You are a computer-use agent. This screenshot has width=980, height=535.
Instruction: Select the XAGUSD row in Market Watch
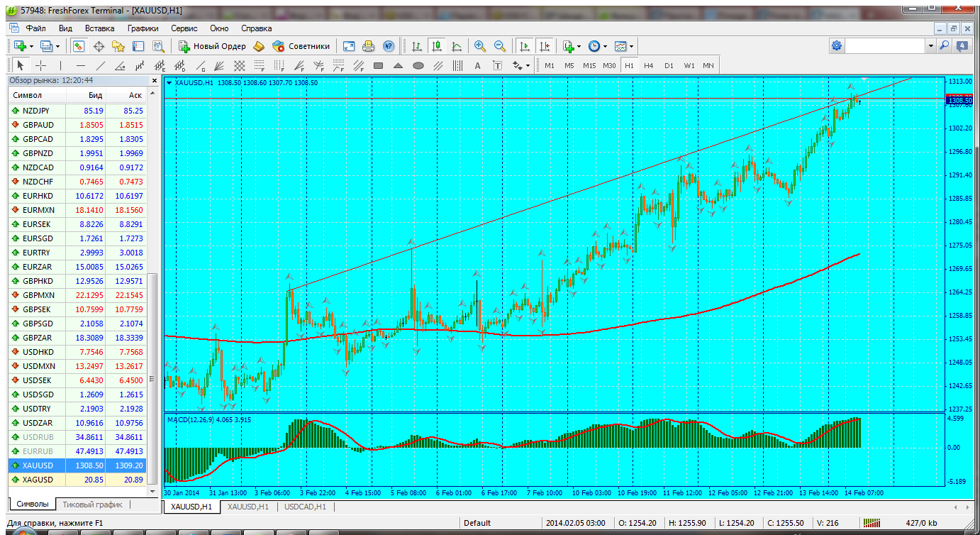38,480
